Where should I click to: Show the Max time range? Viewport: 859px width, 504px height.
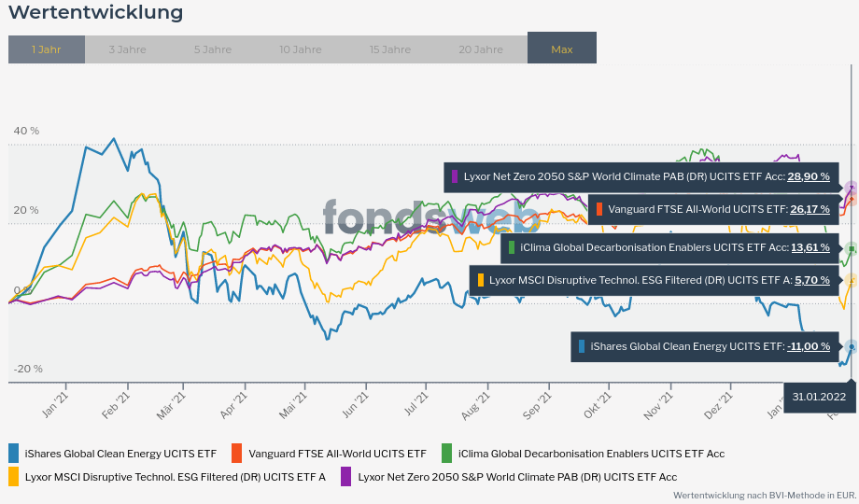[562, 49]
